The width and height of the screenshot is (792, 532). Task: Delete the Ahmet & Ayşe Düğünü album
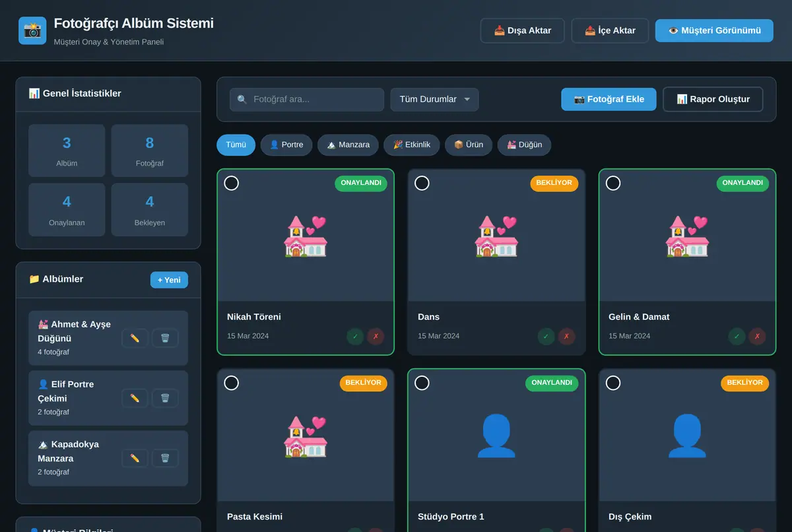pos(165,338)
